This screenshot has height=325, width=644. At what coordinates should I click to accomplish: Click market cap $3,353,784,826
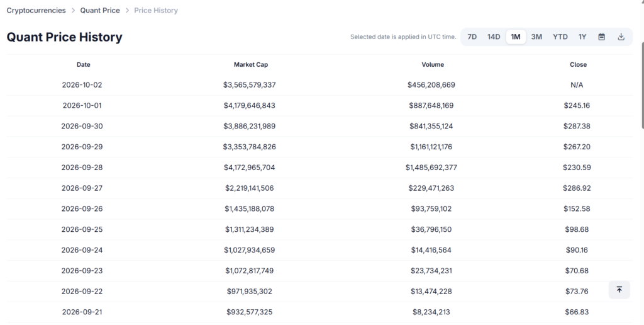click(249, 147)
